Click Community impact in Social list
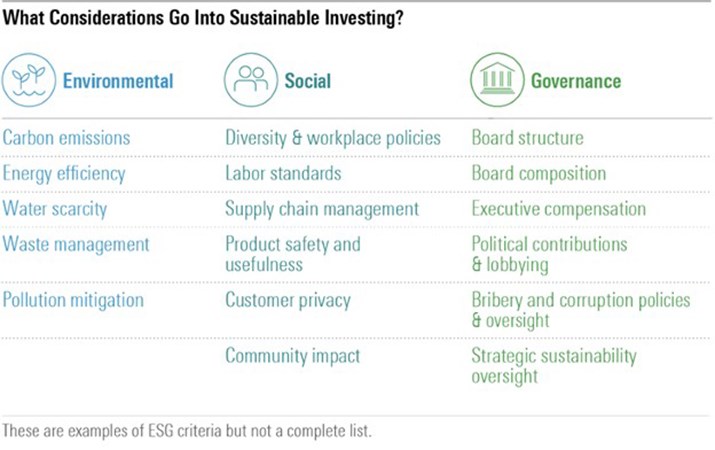Viewport: 715px width, 450px height. 292,355
